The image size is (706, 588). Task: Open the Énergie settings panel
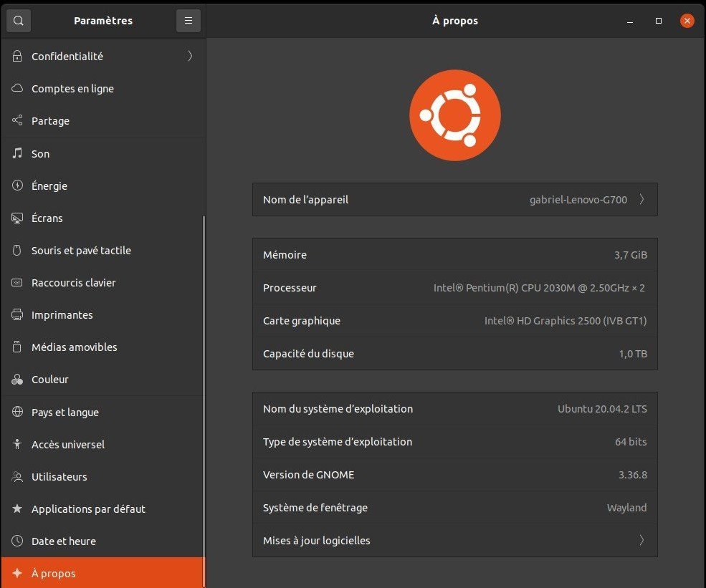click(x=49, y=185)
